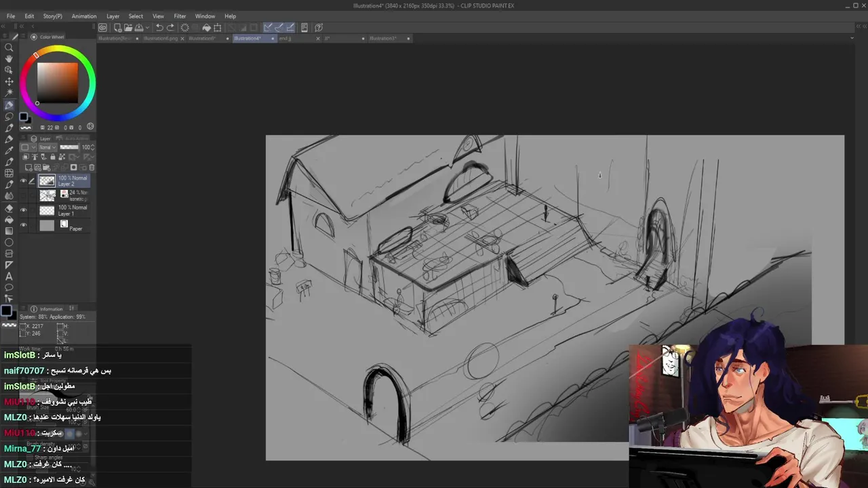Screen dimensions: 868x488
Task: Open the File menu
Action: 11,16
